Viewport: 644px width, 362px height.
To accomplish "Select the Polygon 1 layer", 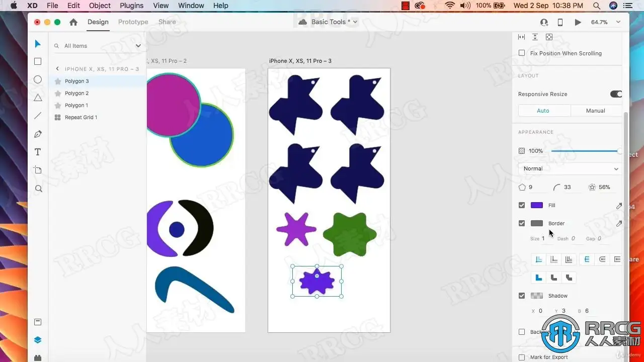I will coord(97,105).
